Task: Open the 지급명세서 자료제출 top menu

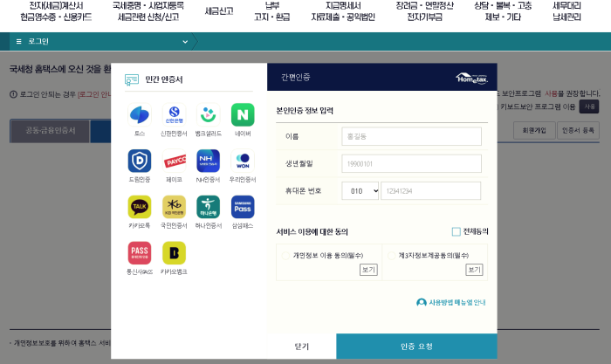Action: (x=343, y=11)
